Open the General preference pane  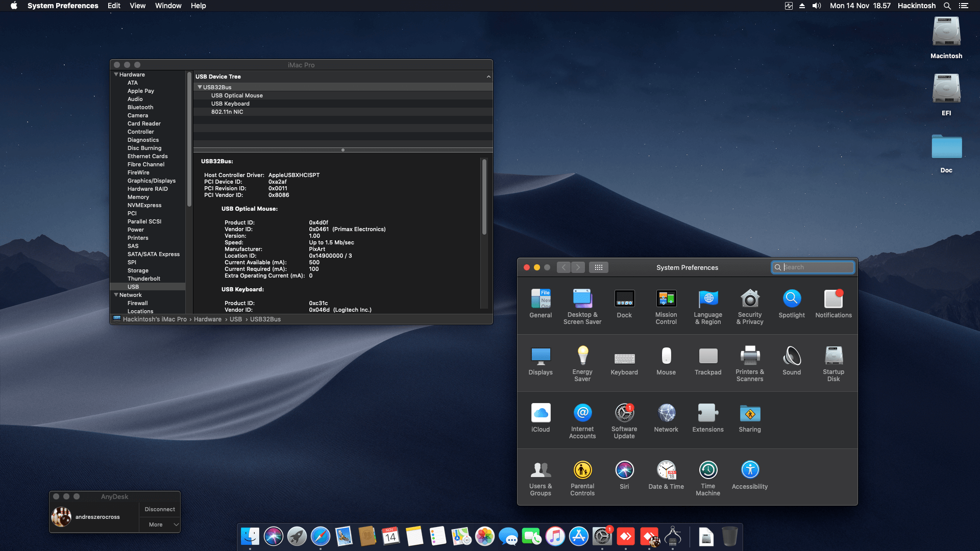[x=541, y=304]
